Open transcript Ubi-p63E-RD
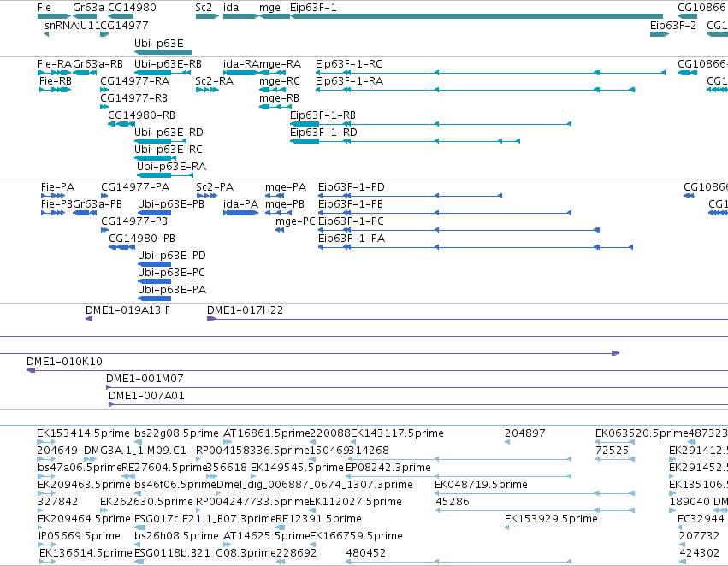The height and width of the screenshot is (566, 728). click(160, 141)
